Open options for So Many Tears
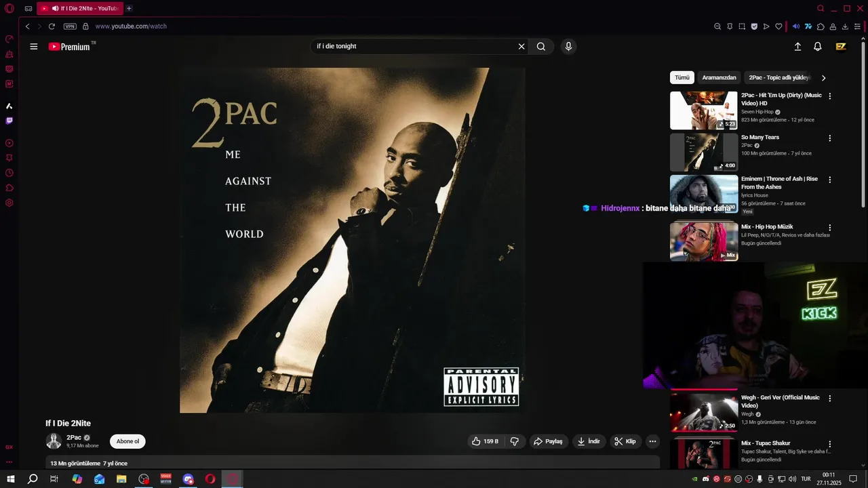The image size is (868, 488). 829,138
